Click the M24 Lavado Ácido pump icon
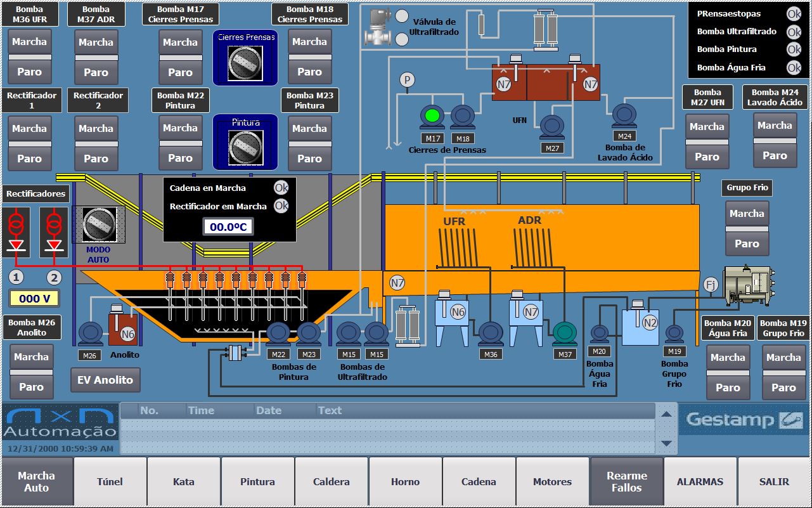The image size is (812, 508). pyautogui.click(x=624, y=115)
